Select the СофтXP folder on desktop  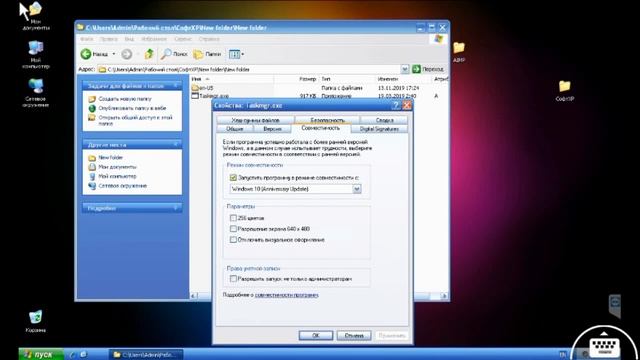click(x=565, y=91)
